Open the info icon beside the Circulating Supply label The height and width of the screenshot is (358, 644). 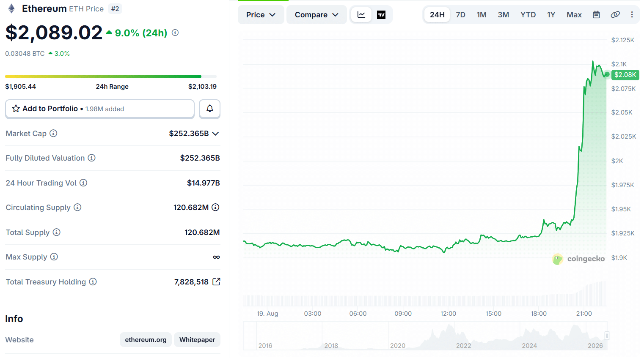[x=77, y=207]
